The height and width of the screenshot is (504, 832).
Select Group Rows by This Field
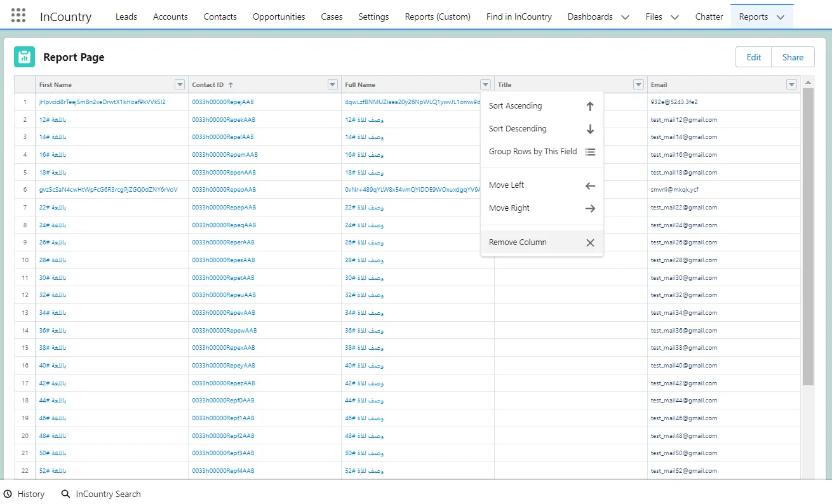(533, 152)
